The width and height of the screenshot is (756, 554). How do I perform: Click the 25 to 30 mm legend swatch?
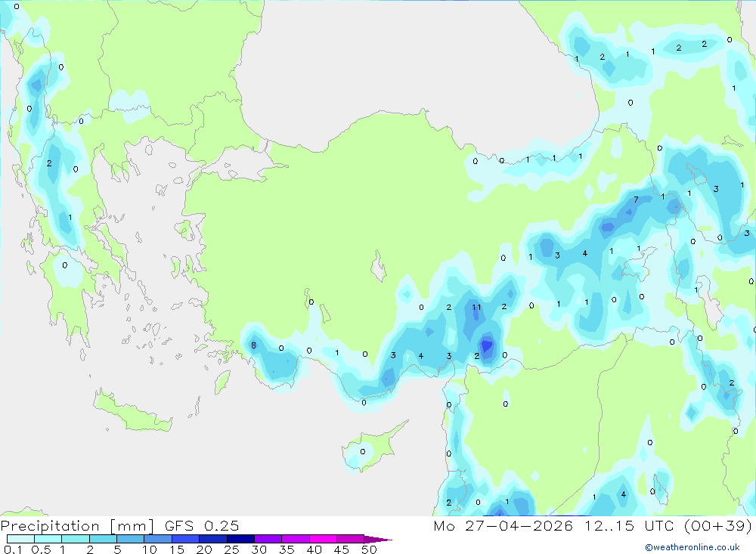[x=240, y=539]
